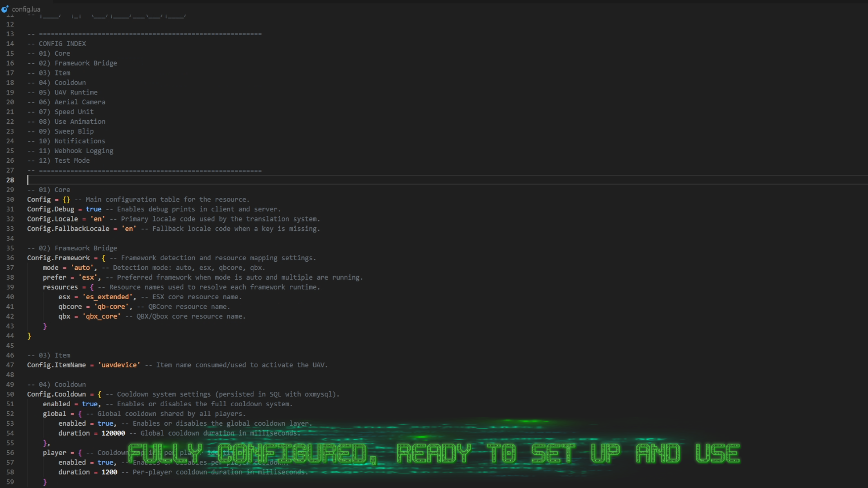Click line number 28 in the gutter
Screen dimensions: 868x488
tap(10, 180)
